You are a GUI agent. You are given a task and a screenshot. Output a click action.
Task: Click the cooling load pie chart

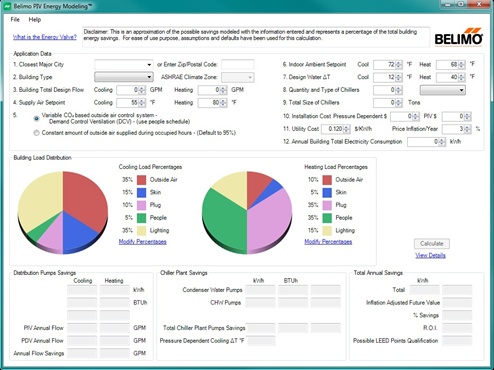pos(63,212)
